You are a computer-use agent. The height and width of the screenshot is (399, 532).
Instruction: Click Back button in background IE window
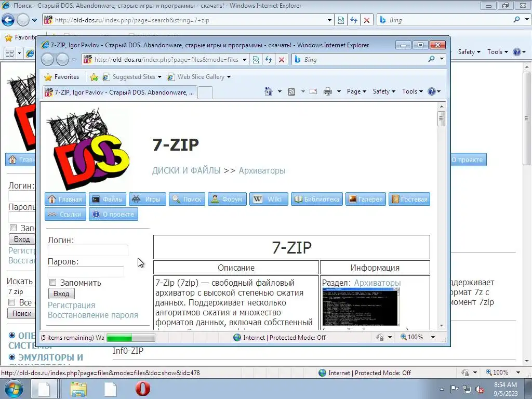click(x=8, y=20)
